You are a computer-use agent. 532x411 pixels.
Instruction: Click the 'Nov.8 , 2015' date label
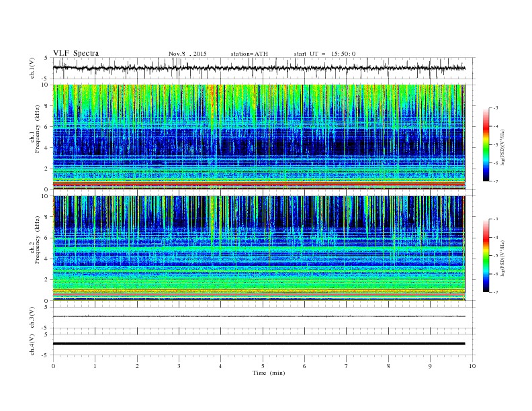pyautogui.click(x=187, y=54)
